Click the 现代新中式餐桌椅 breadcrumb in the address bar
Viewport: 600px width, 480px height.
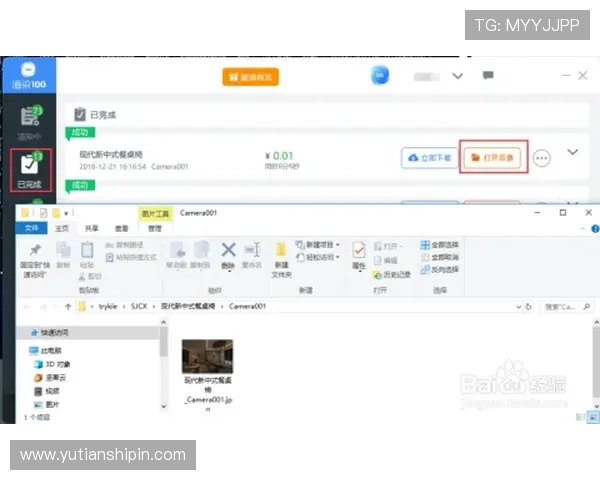188,306
